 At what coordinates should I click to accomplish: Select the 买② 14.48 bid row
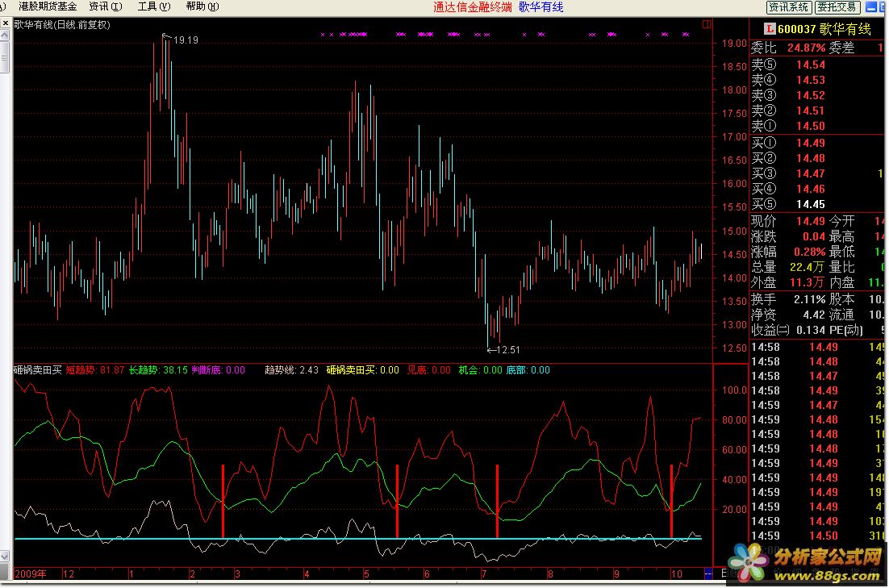tap(817, 158)
